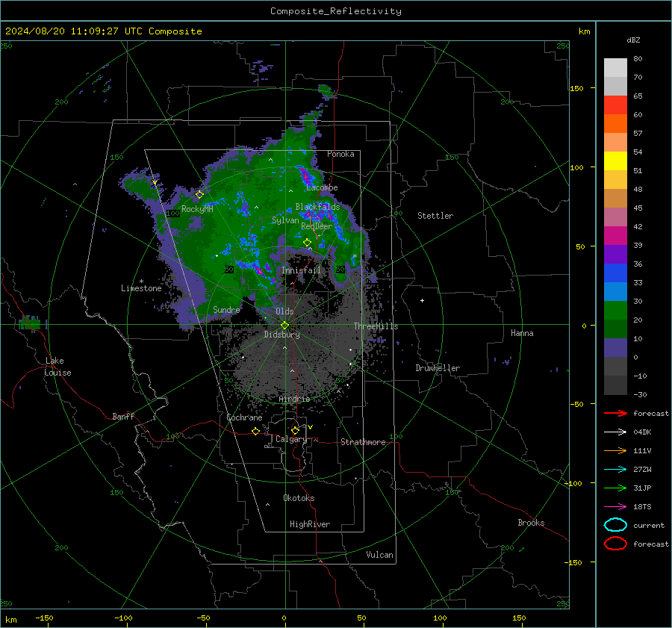Click the km label at bottom-left corner
672x628 pixels.
[x=10, y=620]
